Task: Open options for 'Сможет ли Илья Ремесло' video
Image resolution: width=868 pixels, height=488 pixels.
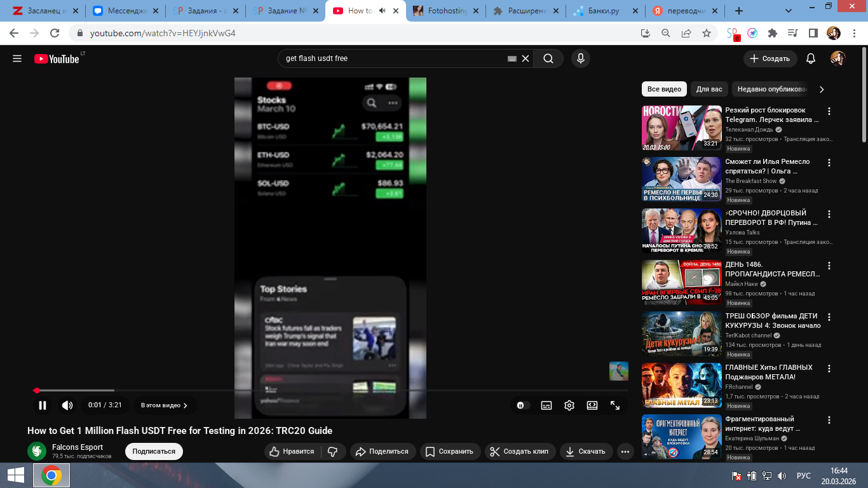Action: 829,163
